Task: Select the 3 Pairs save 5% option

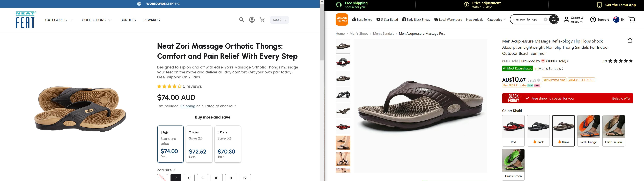Action: (x=227, y=144)
